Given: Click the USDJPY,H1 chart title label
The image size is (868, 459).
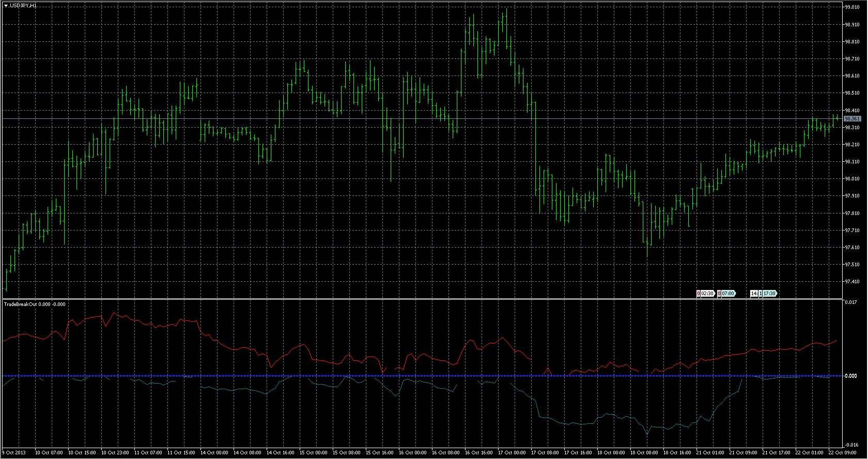Looking at the screenshot, I should (23, 6).
